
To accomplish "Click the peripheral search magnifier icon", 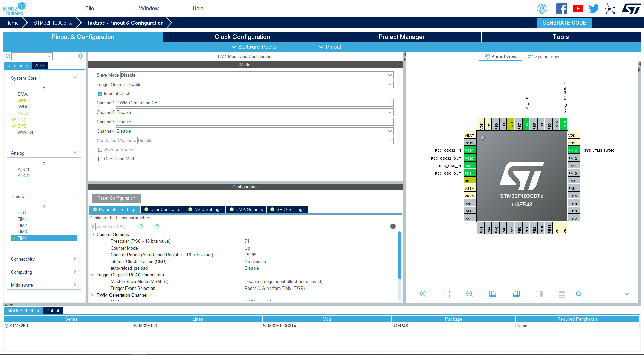I will [x=8, y=56].
